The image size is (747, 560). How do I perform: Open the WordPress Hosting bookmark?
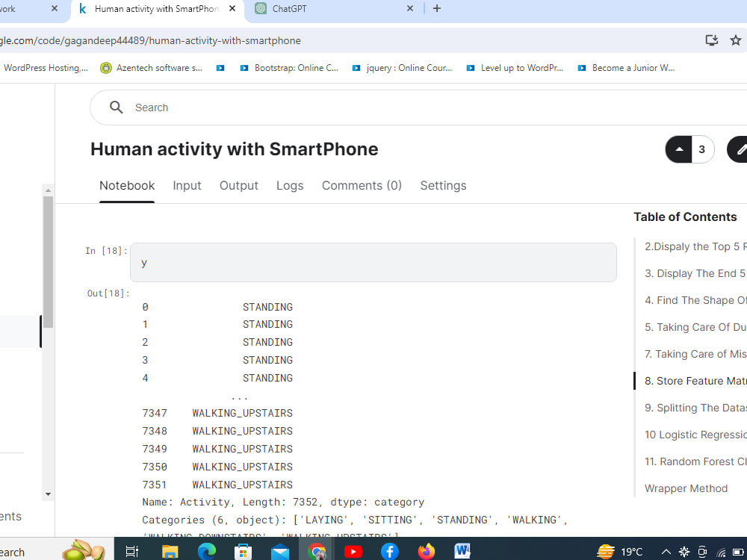[x=46, y=68]
